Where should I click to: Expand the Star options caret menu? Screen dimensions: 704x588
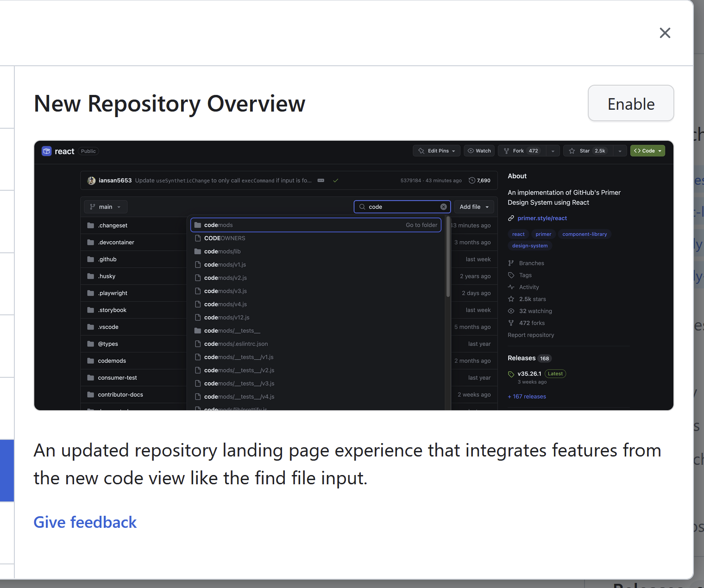pos(620,150)
